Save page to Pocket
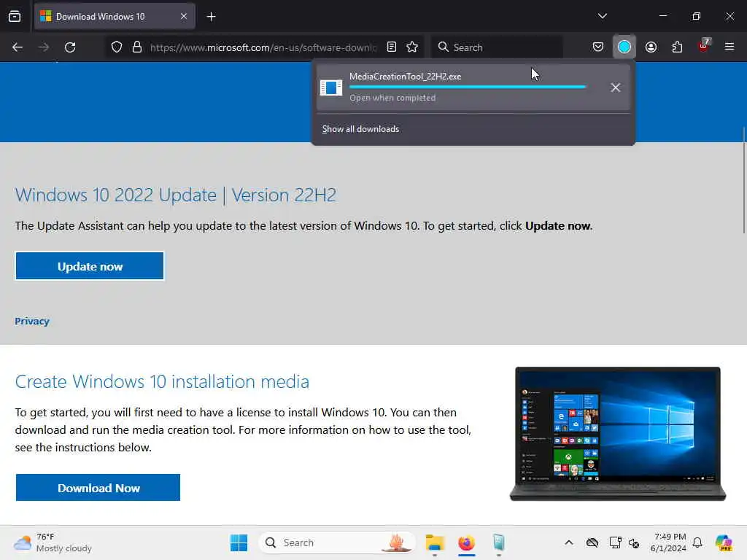The width and height of the screenshot is (747, 560). click(598, 47)
